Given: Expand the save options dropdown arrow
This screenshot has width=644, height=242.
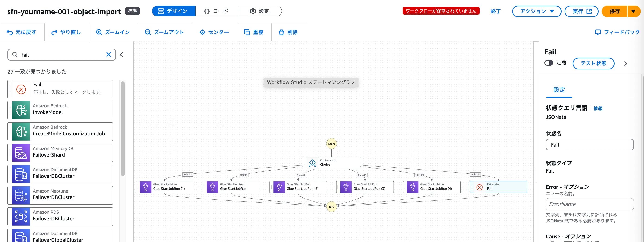Looking at the screenshot, I should click(633, 11).
